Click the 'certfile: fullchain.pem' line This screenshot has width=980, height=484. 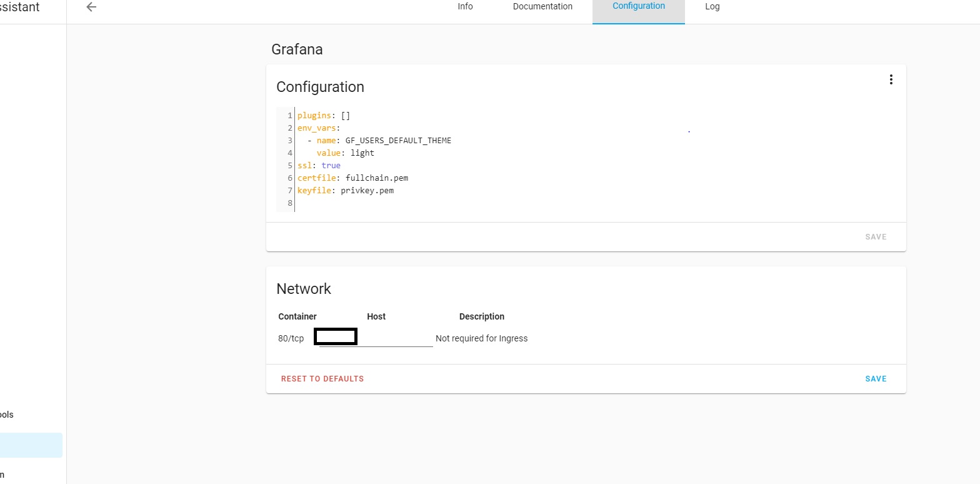(x=352, y=178)
